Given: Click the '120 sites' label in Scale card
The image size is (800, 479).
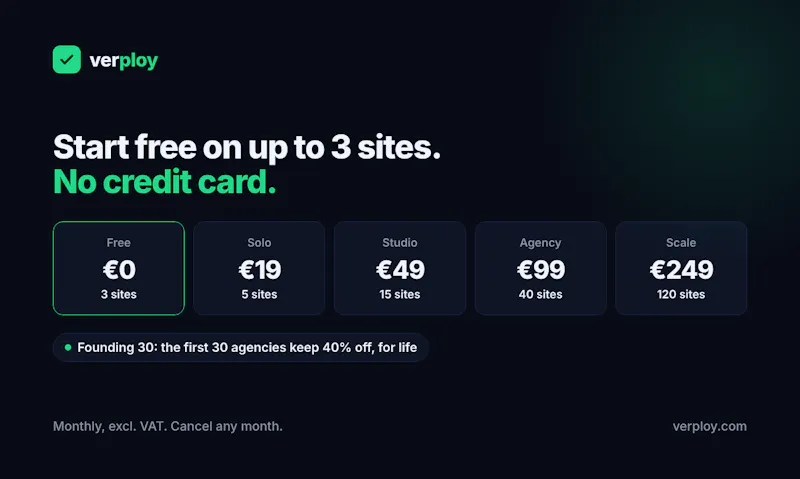Looking at the screenshot, I should [681, 294].
